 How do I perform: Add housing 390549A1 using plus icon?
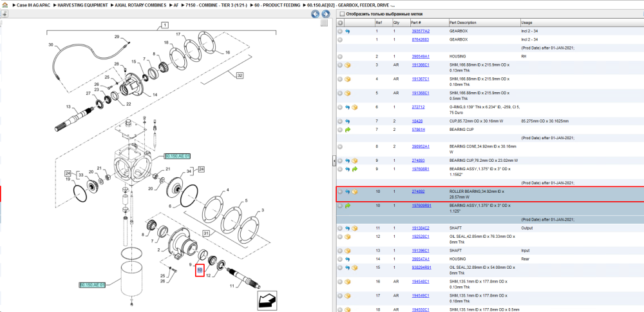[340, 56]
